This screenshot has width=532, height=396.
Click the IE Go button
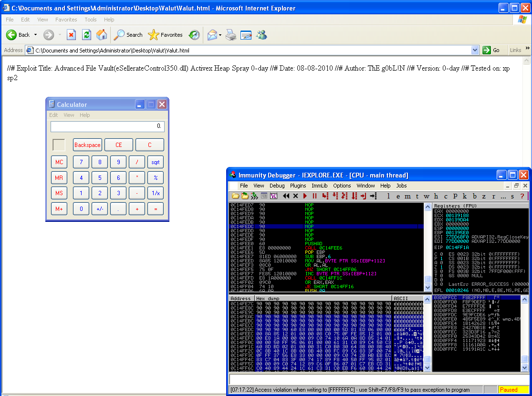tap(491, 50)
